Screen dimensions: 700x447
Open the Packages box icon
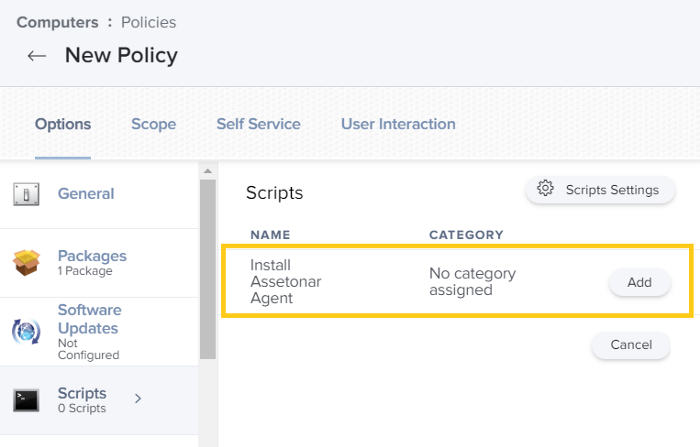coord(26,263)
